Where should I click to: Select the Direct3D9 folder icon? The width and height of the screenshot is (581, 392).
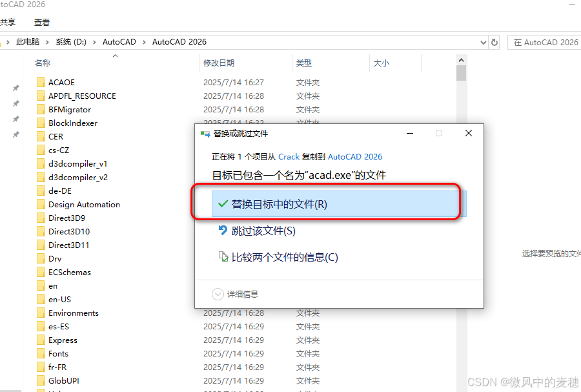click(41, 218)
